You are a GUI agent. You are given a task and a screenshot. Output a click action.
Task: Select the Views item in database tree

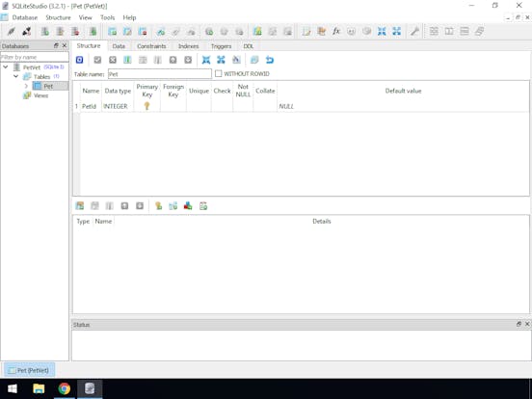click(x=40, y=95)
